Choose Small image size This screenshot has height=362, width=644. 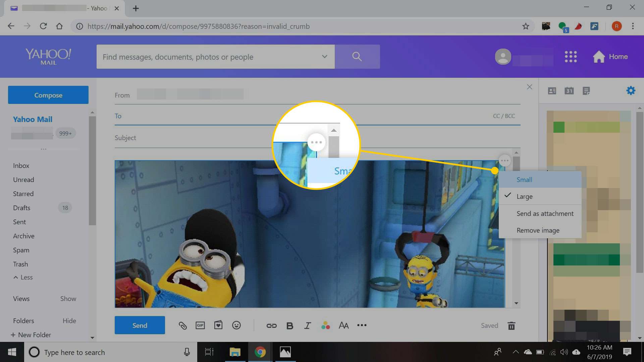[540, 180]
